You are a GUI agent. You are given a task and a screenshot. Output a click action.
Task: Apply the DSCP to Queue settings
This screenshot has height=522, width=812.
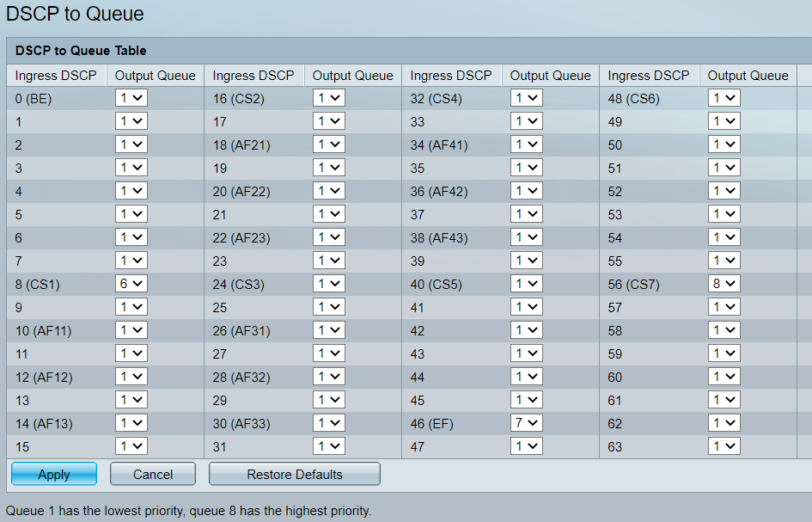54,474
